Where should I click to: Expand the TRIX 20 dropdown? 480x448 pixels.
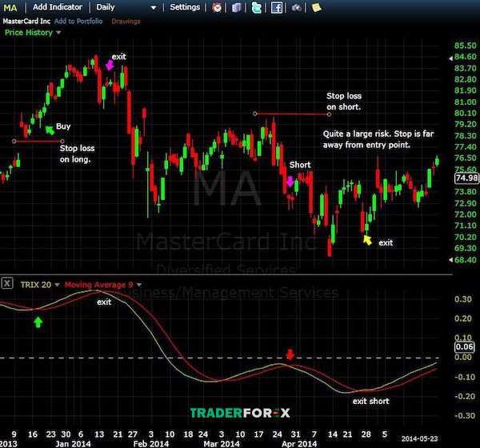pyautogui.click(x=40, y=285)
